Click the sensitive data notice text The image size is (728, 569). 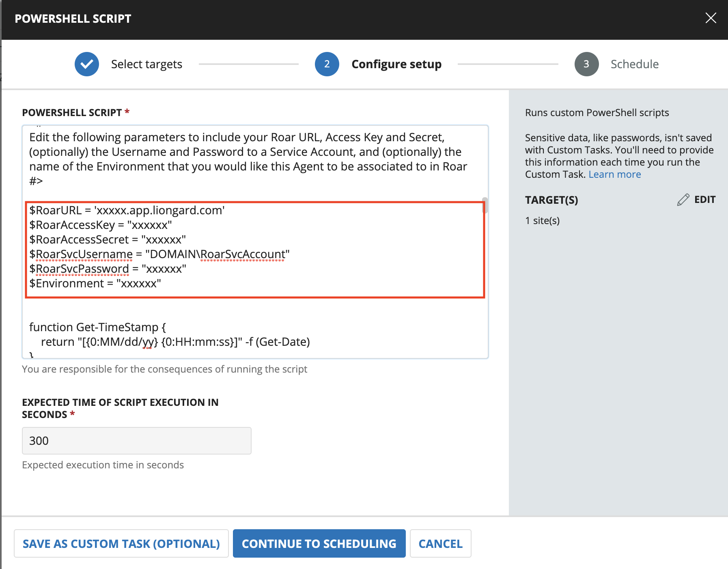[619, 156]
